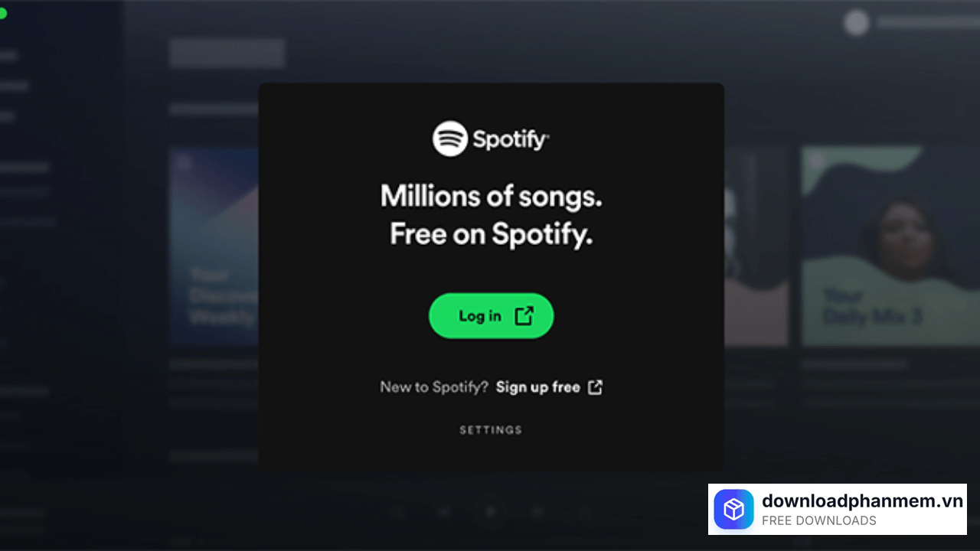
Task: Select the Your Discover Weekly playlist cover
Action: point(214,246)
